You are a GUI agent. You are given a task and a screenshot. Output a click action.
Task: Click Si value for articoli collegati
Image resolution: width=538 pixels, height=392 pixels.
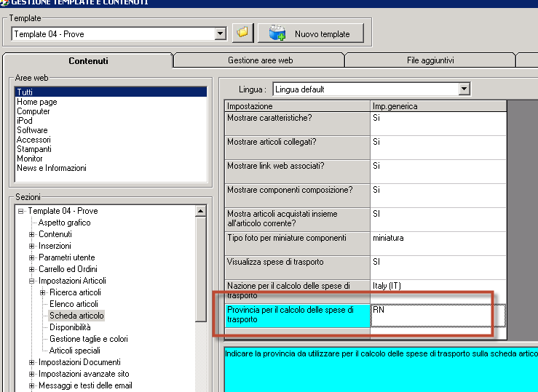(x=438, y=148)
